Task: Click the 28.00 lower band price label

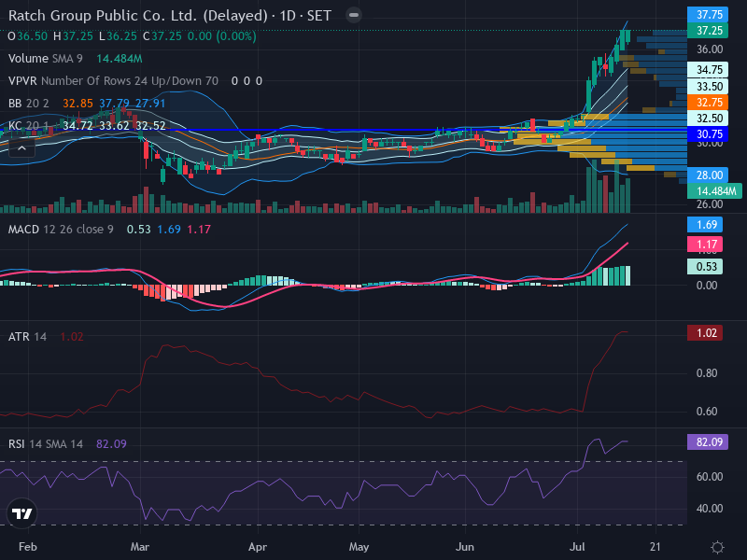Action: coord(707,175)
